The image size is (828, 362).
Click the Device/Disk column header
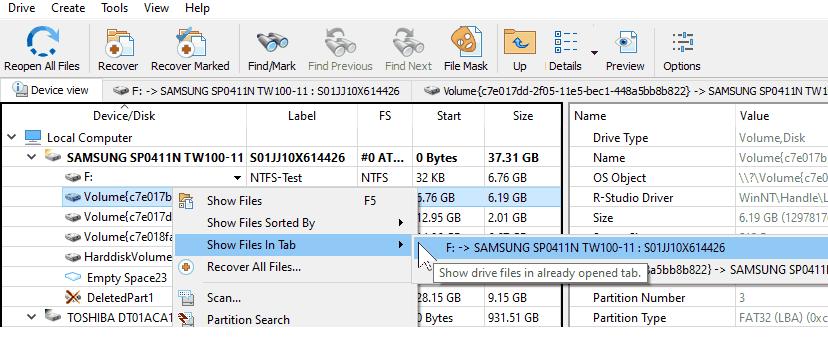[x=124, y=116]
